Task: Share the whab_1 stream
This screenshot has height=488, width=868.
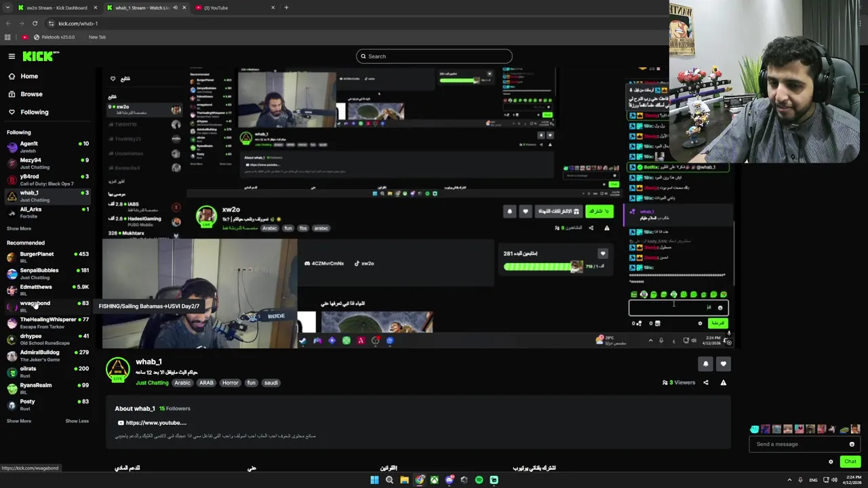Action: tap(705, 382)
